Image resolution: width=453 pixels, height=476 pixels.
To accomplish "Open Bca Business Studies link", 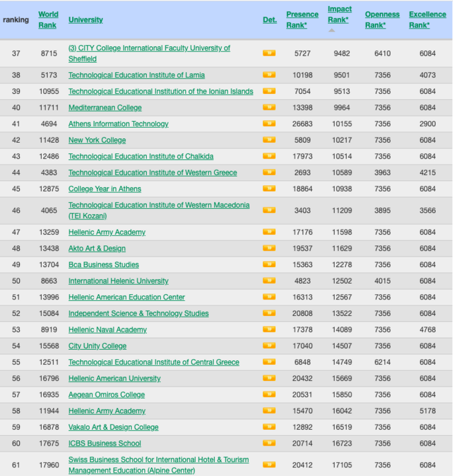I will click(103, 264).
